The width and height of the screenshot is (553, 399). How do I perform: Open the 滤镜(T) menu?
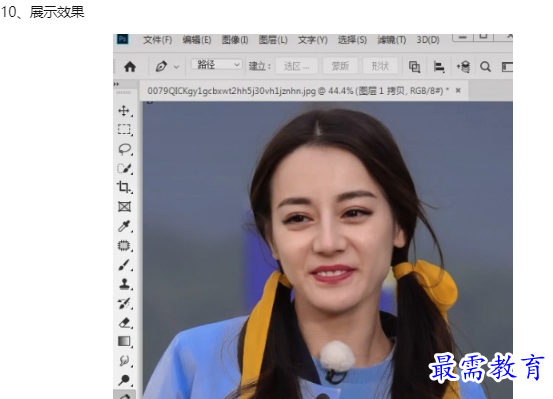coord(392,40)
